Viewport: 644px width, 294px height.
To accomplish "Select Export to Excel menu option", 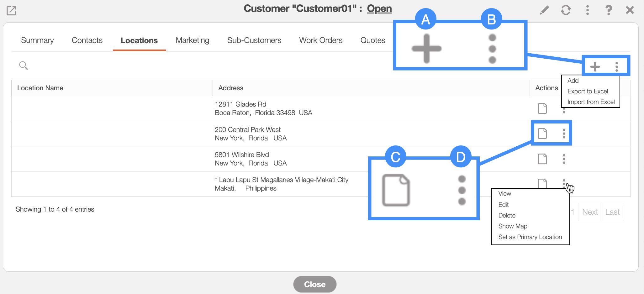I will pyautogui.click(x=588, y=91).
